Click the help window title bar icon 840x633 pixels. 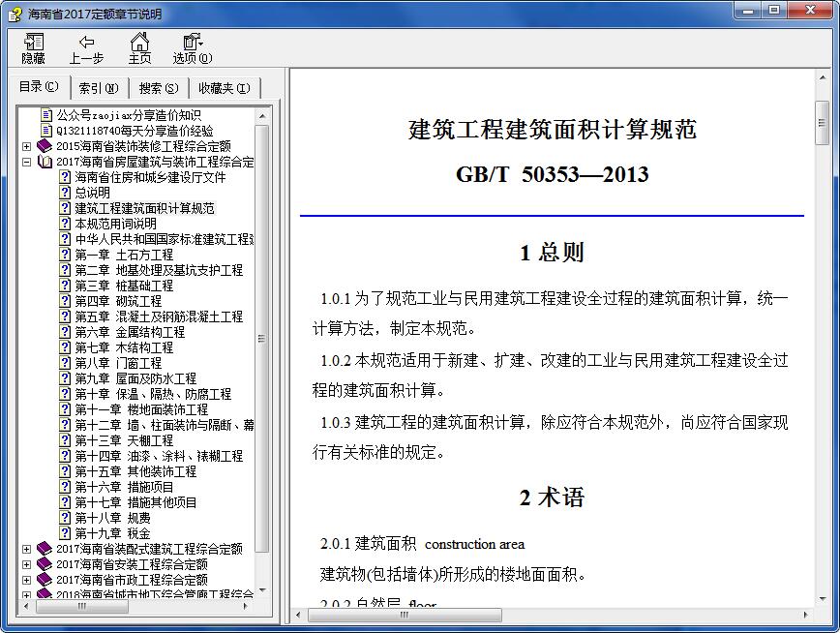click(x=15, y=14)
